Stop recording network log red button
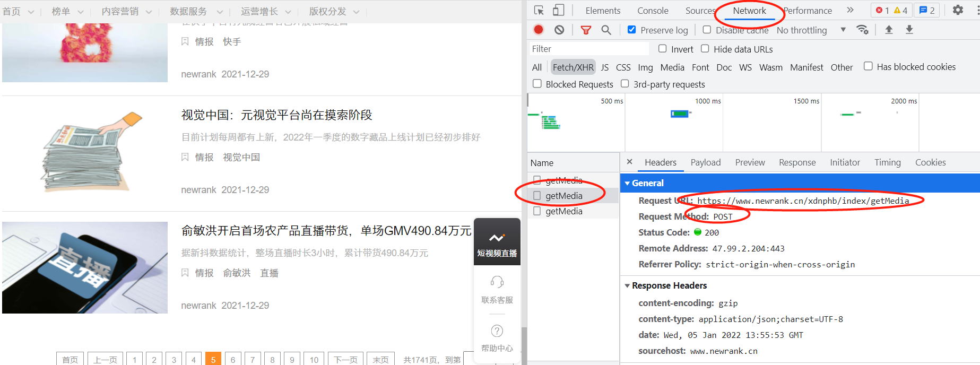 coord(539,30)
